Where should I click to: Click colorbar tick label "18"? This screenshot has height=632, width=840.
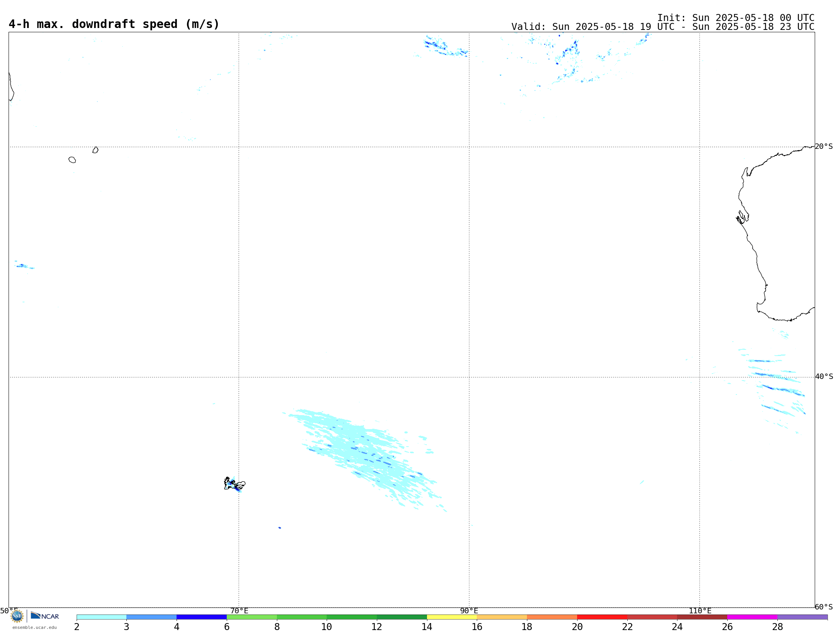pyautogui.click(x=527, y=627)
